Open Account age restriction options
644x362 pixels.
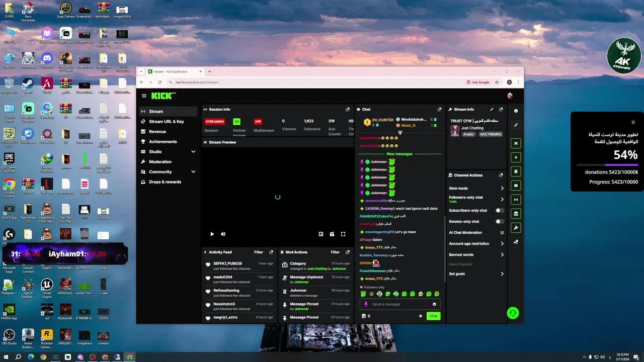[476, 243]
